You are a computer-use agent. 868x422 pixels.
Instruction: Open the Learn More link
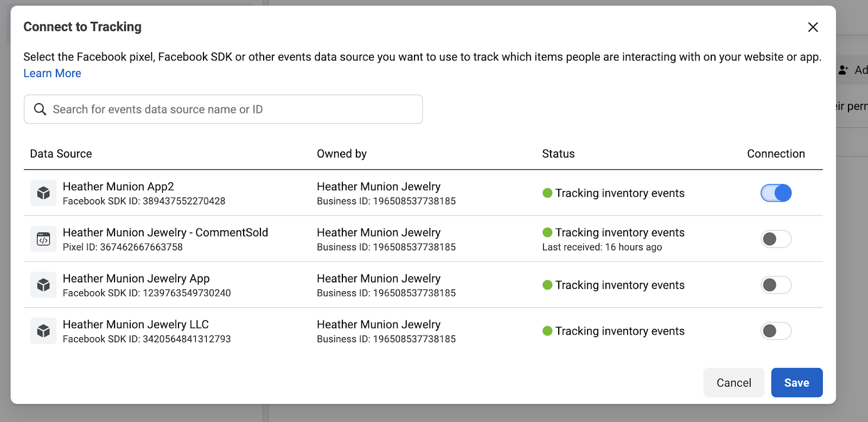click(x=52, y=73)
